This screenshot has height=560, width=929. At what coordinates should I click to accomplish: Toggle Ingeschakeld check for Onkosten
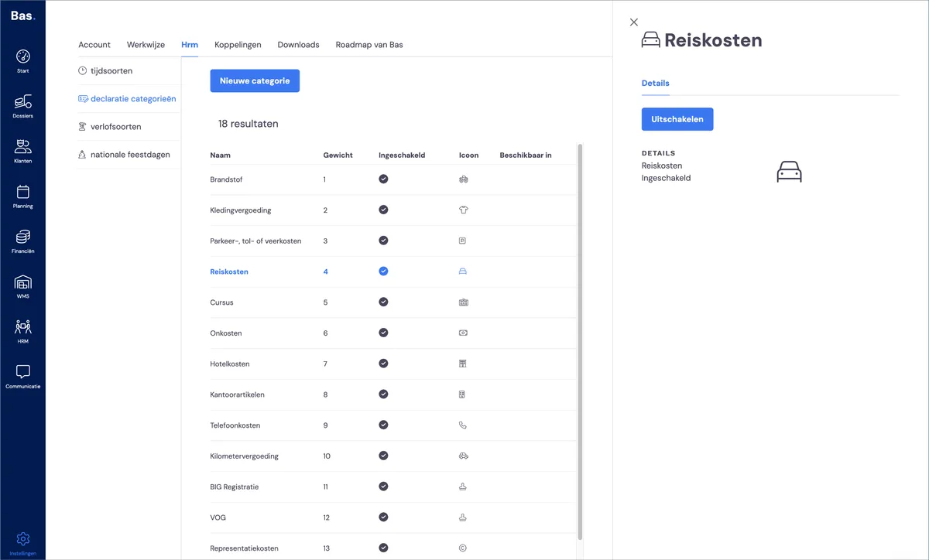pyautogui.click(x=383, y=333)
